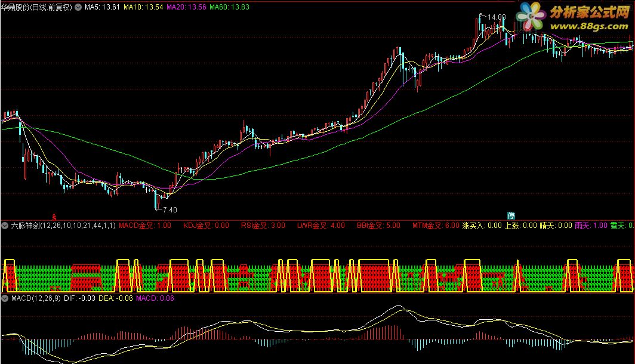Select the MTM金叉: 6.00 value
Viewport: 635px width, 364px height.
click(x=436, y=226)
